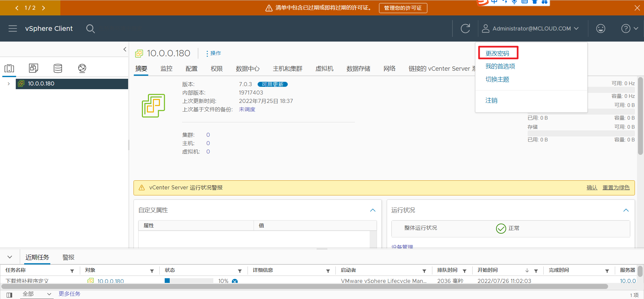
Task: Click the main content vertical scrollbar
Action: coord(640,116)
